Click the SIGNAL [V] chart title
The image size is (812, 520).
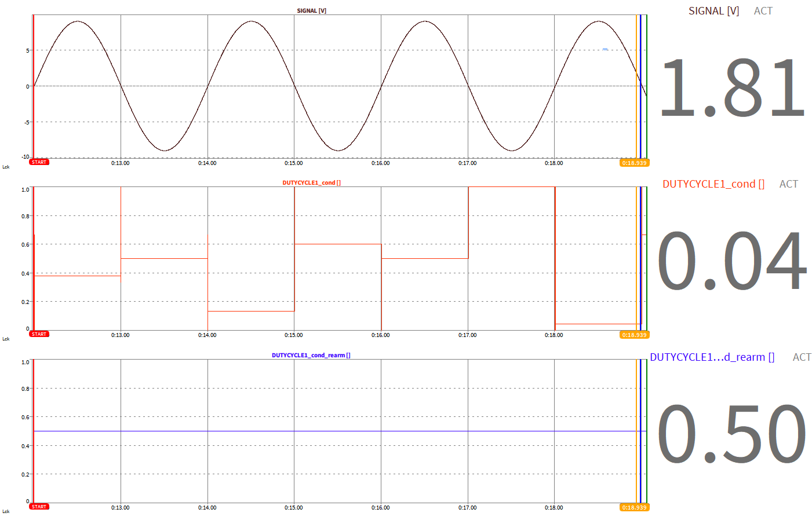coord(311,10)
